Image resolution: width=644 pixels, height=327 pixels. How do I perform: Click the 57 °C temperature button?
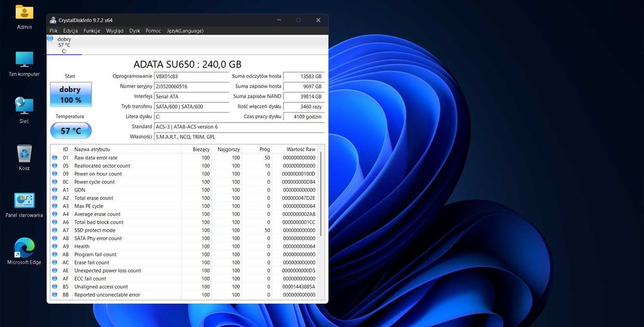[71, 131]
